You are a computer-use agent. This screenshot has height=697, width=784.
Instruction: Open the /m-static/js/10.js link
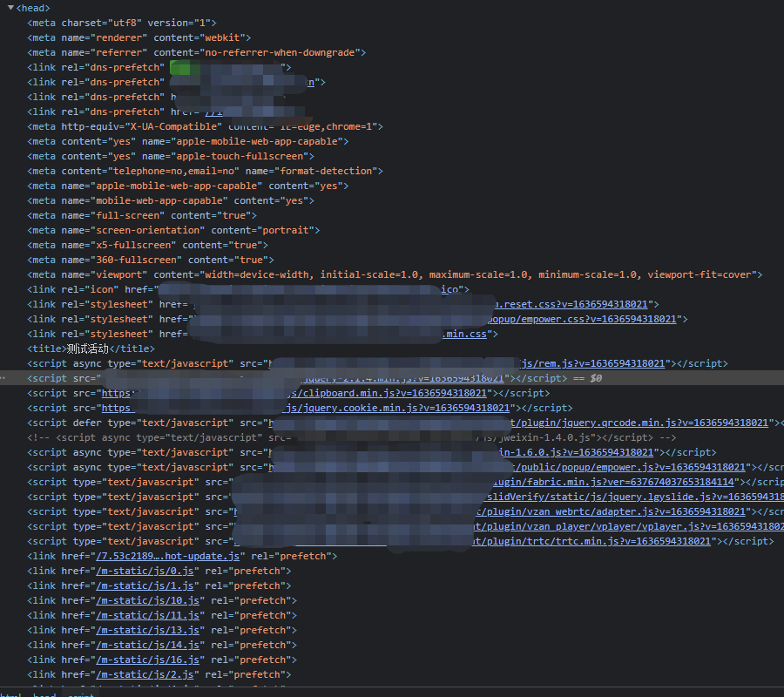point(147,600)
